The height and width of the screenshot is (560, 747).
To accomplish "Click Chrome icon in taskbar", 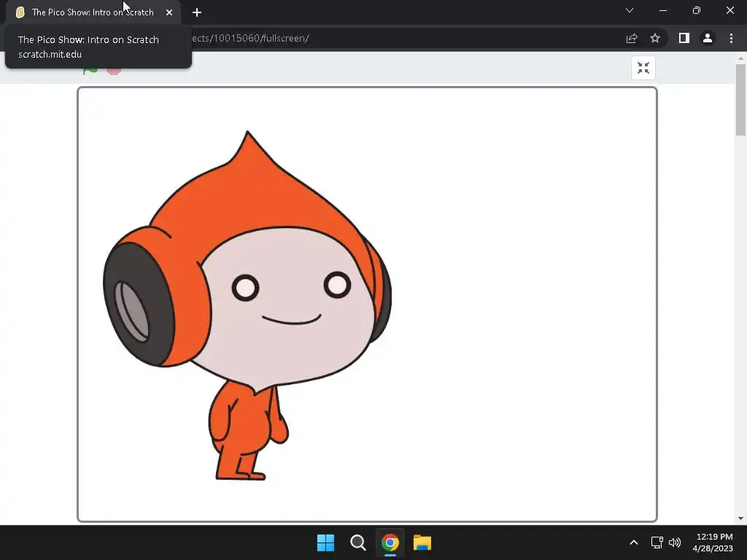I will (x=390, y=542).
